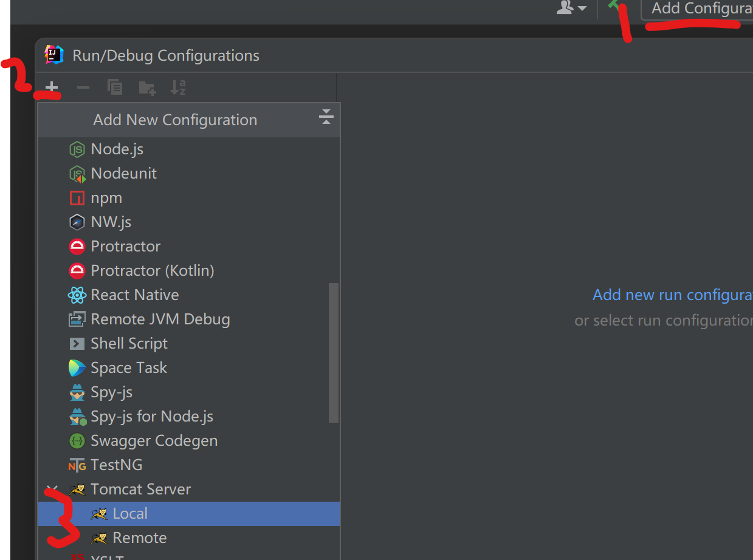Click the IntelliJ logo in dialog title
This screenshot has height=560, width=753.
[54, 55]
